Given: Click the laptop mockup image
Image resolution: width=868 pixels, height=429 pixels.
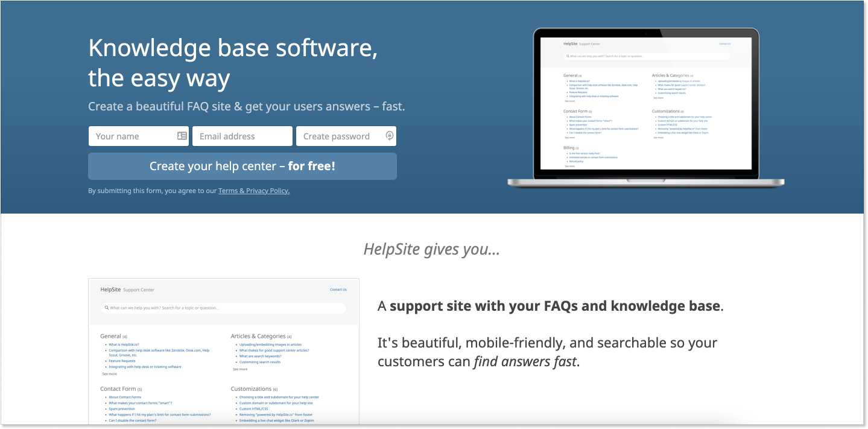Looking at the screenshot, I should coord(646,107).
